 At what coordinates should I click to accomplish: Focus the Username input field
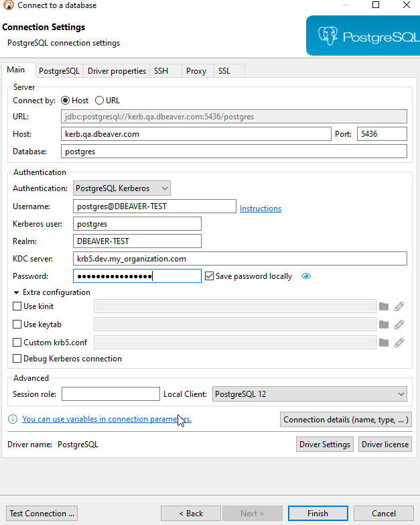[x=155, y=207]
